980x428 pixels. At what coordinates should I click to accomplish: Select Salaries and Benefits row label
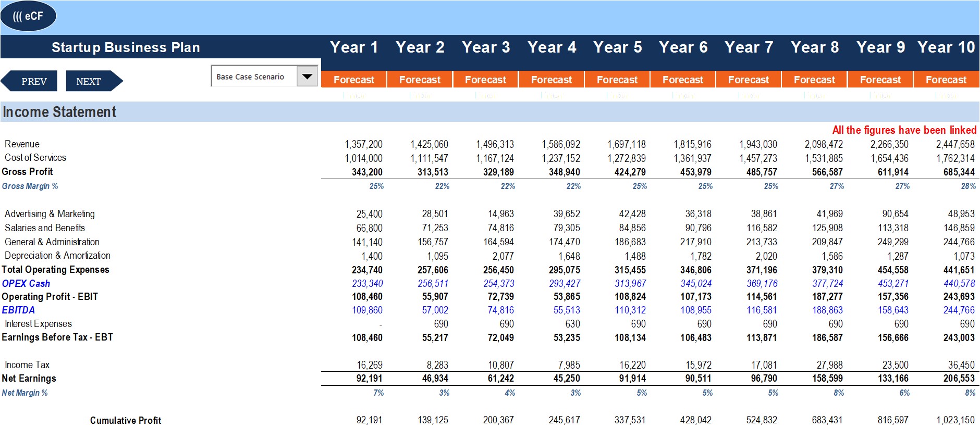coord(45,228)
